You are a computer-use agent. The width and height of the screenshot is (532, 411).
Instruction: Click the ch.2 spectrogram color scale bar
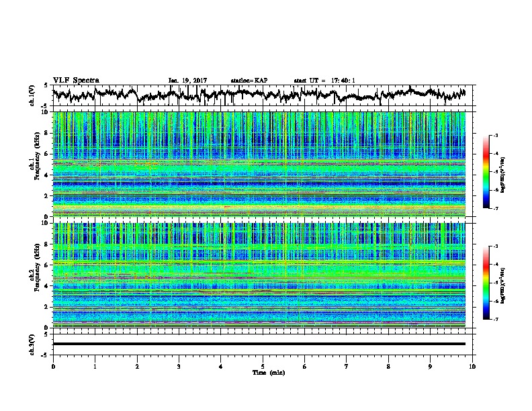coord(486,283)
